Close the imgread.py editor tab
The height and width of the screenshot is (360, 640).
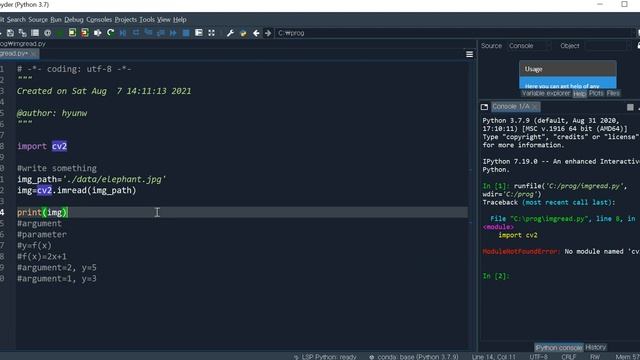33,54
